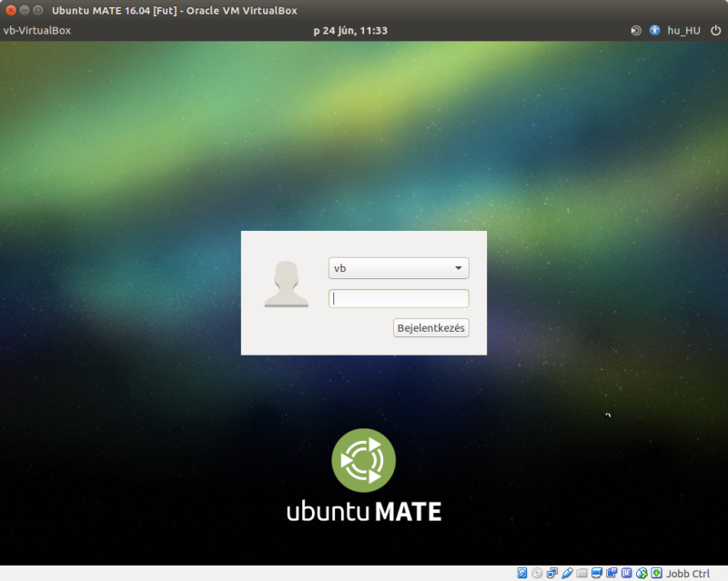
Task: Click the vb-VirtualBox hostname label
Action: 37,31
